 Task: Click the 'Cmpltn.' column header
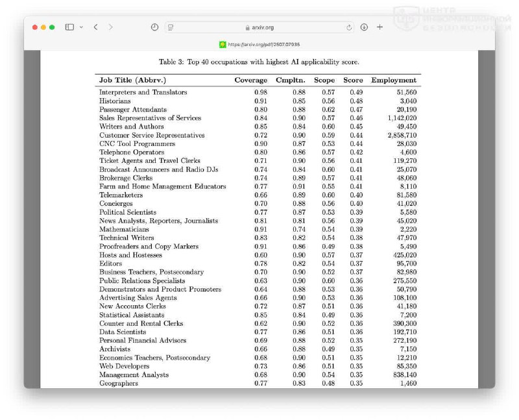[291, 80]
